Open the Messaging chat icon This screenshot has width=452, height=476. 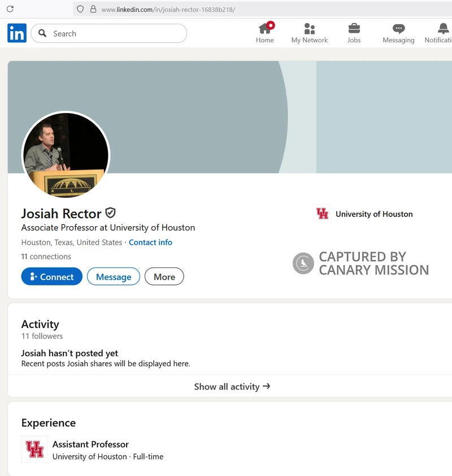[x=398, y=28]
